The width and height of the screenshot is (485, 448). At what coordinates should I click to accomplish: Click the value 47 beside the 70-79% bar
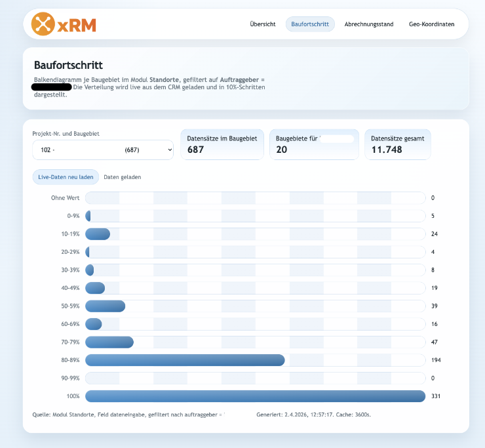click(435, 342)
